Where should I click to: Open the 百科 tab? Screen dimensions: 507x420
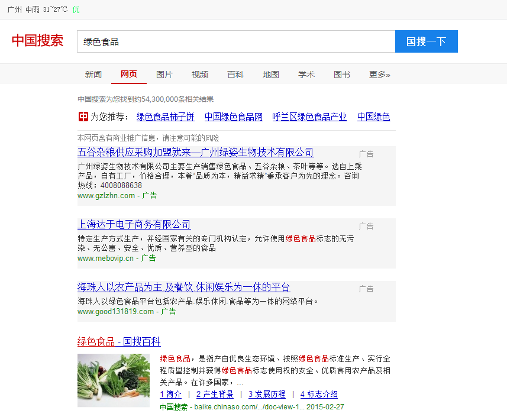pyautogui.click(x=235, y=75)
